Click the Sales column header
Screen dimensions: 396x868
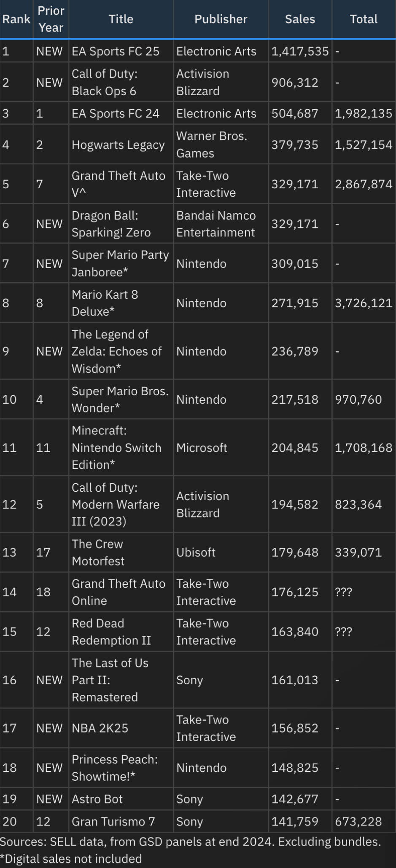point(300,19)
